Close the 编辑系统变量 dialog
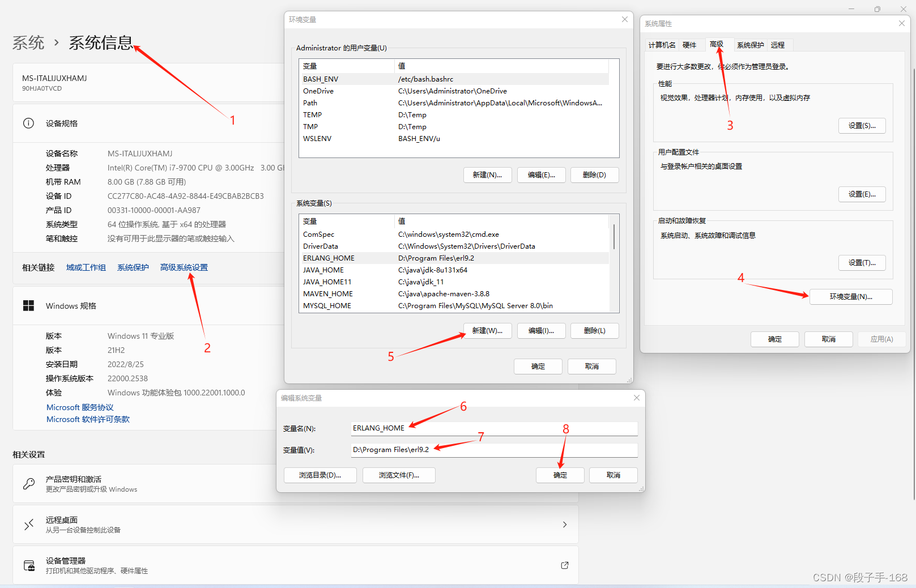Image resolution: width=916 pixels, height=588 pixels. (636, 398)
